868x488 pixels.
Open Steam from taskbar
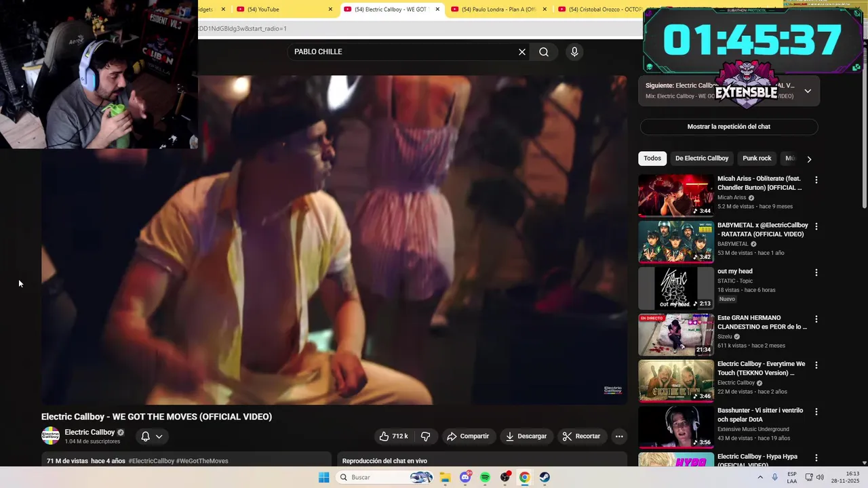(545, 477)
